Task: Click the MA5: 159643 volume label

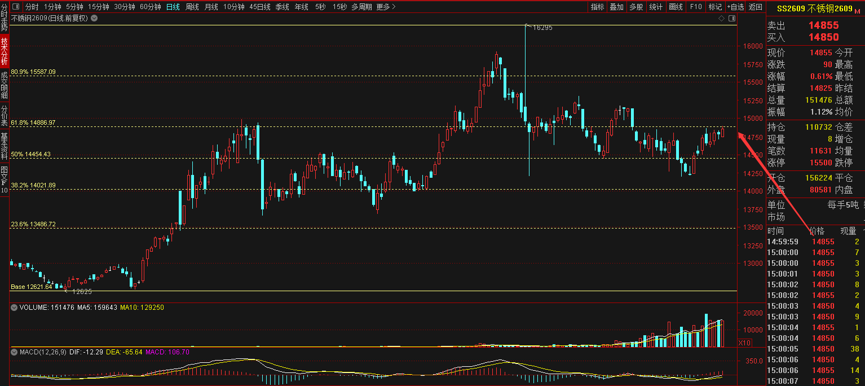Action: [x=97, y=308]
